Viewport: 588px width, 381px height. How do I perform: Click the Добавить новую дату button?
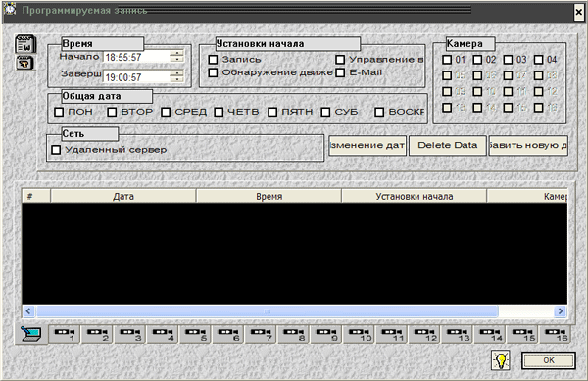(528, 145)
